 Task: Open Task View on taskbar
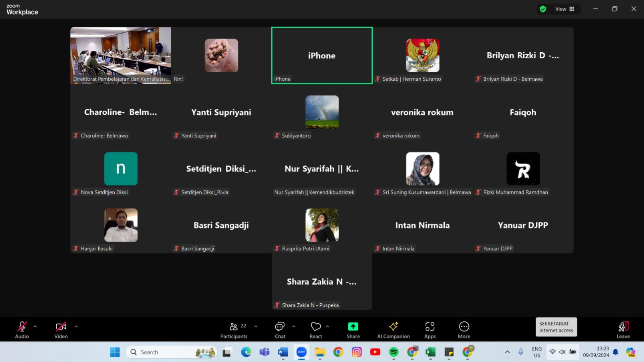click(x=227, y=352)
